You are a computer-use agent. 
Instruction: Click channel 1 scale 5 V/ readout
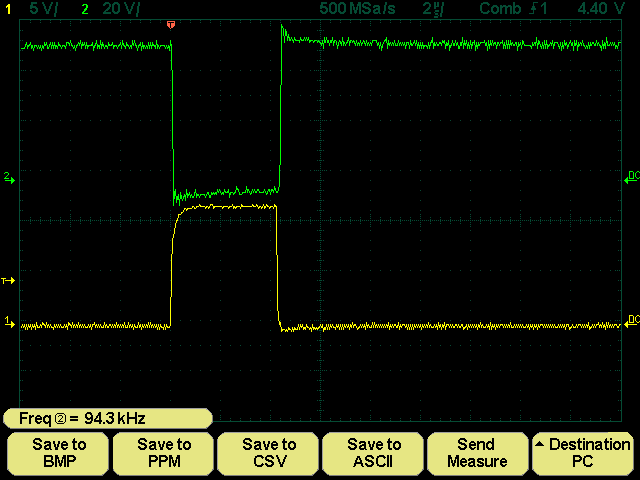tap(43, 9)
